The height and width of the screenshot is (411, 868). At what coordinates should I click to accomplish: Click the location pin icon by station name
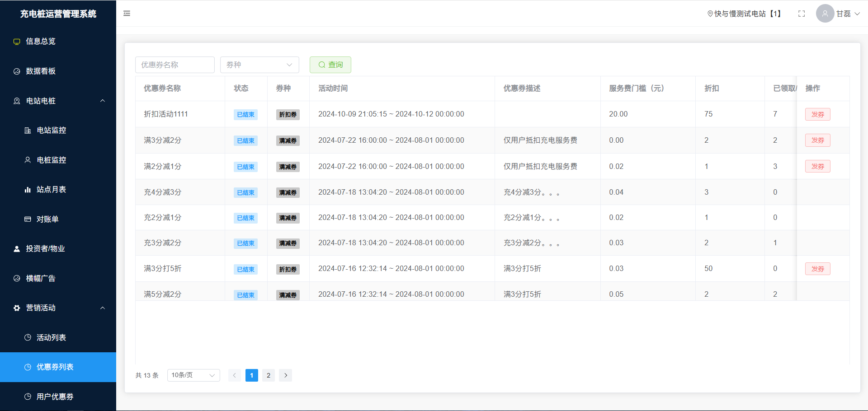710,14
